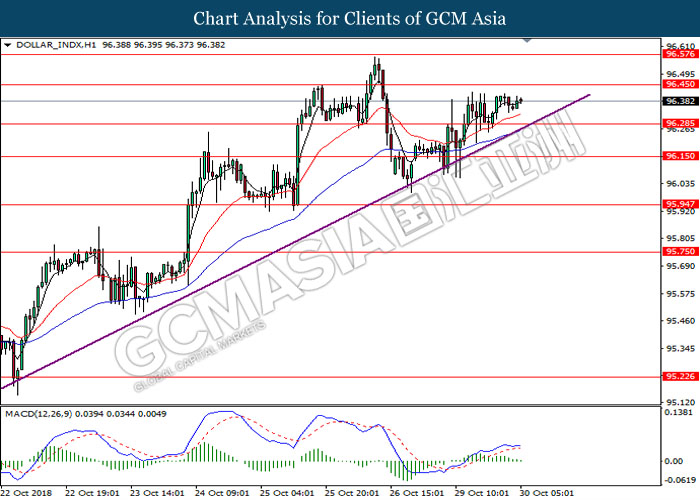Click the 0.1381 MACD scale value
Screen dimensions: 700x500
(x=680, y=412)
